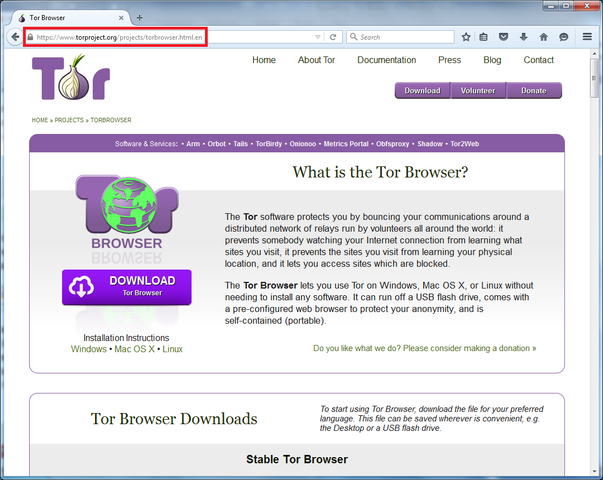The image size is (603, 480).
Task: Open the TorBirdy service link
Action: pyautogui.click(x=269, y=144)
